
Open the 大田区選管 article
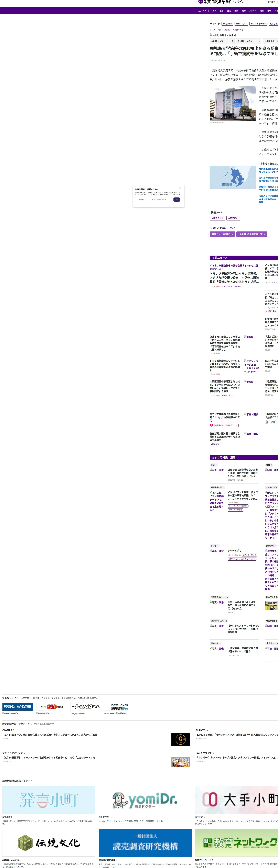click(x=225, y=387)
